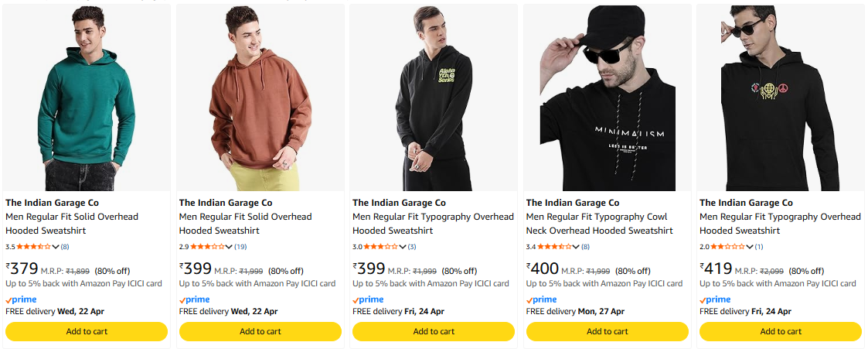Add ₹419 typography sweatshirt to cart
Viewport: 868px width, 349px height.
point(781,331)
